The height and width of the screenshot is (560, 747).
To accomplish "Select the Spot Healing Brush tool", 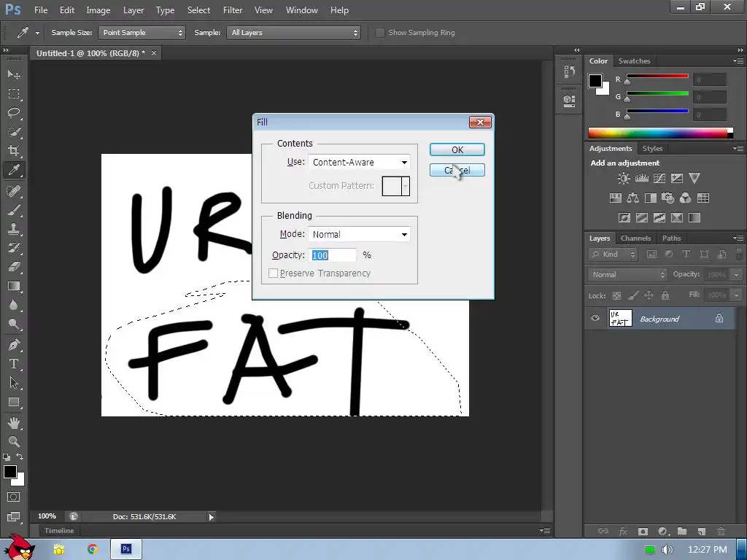I will (14, 191).
